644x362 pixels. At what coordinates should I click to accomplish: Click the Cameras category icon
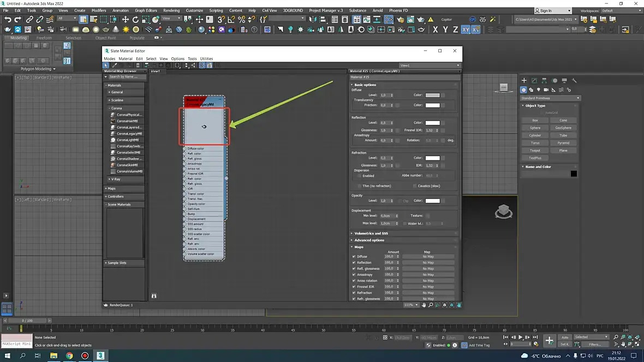pos(546,89)
